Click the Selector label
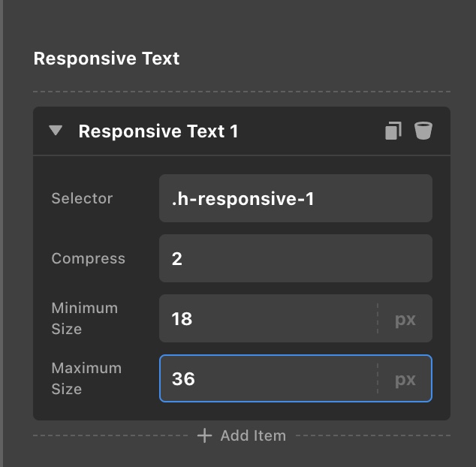Screen dimensions: 476x467 (82, 198)
